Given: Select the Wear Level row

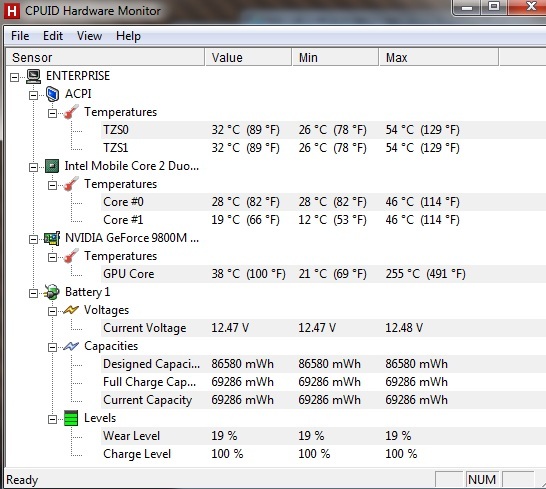Looking at the screenshot, I should click(323, 436).
